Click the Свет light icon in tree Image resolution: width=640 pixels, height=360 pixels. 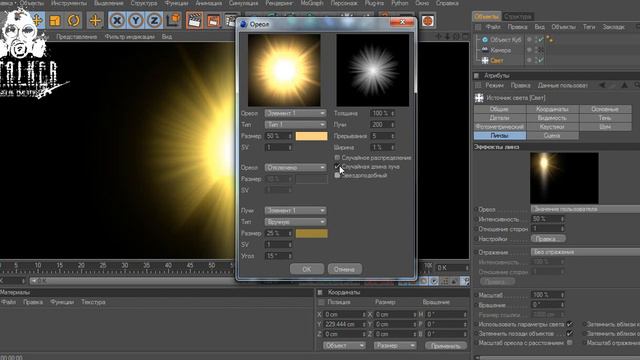(485, 60)
